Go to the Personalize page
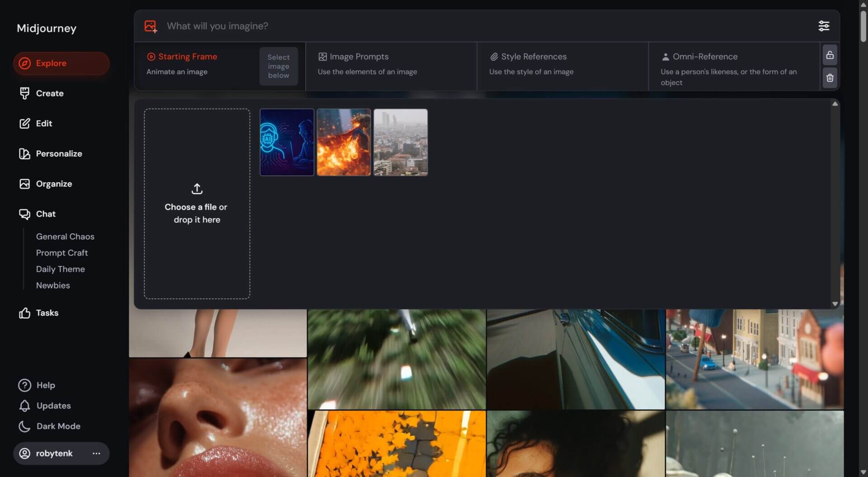The height and width of the screenshot is (477, 868). (59, 154)
